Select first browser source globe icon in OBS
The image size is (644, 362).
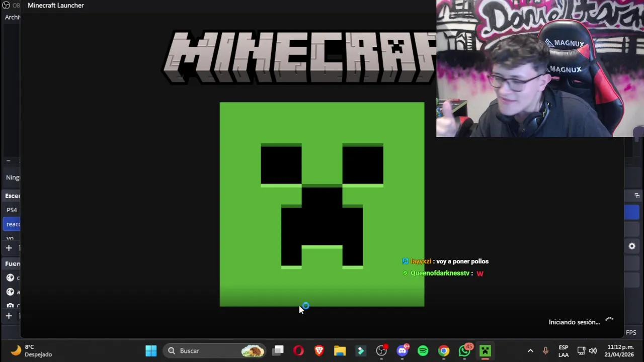click(10, 278)
